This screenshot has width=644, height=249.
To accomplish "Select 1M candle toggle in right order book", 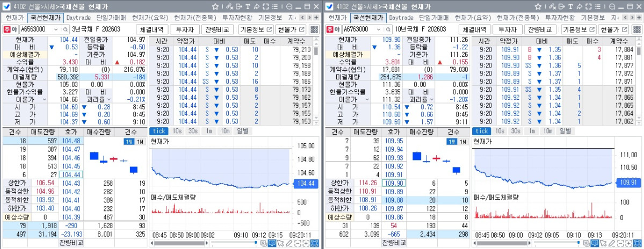I will 463,142.
